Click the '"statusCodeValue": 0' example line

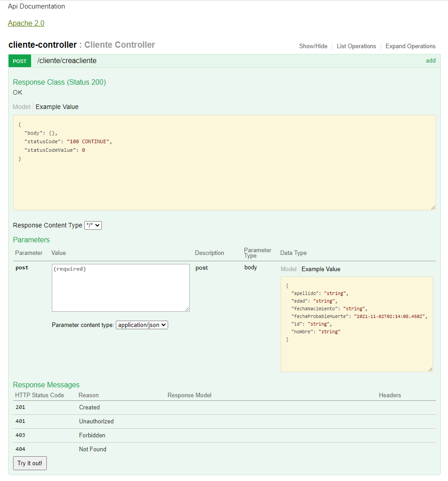coord(55,150)
